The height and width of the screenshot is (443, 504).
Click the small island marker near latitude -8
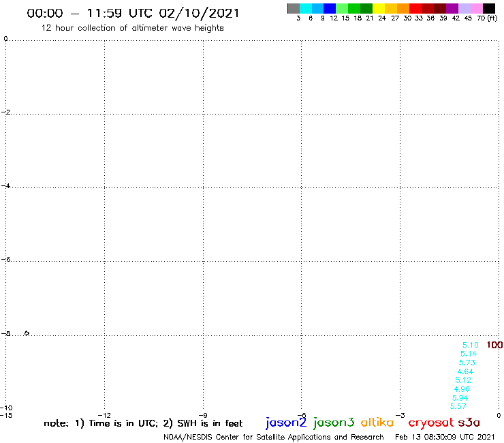27,333
